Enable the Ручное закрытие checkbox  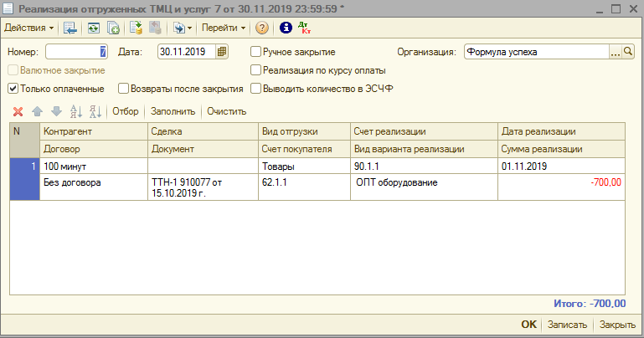pyautogui.click(x=256, y=52)
